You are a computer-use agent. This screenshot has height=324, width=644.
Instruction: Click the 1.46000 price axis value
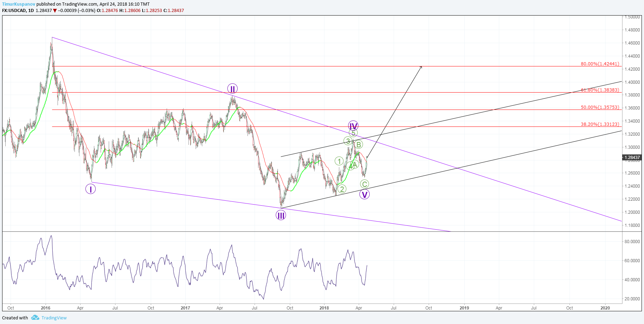(632, 43)
